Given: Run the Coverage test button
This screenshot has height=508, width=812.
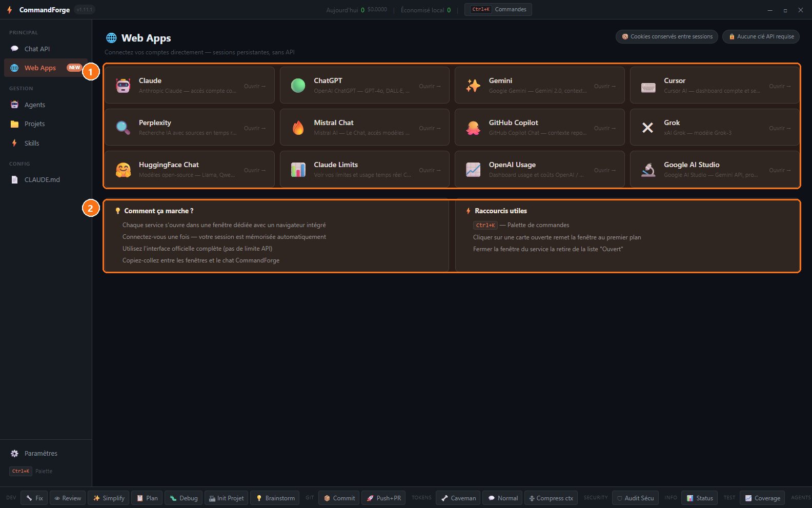Looking at the screenshot, I should (x=762, y=498).
